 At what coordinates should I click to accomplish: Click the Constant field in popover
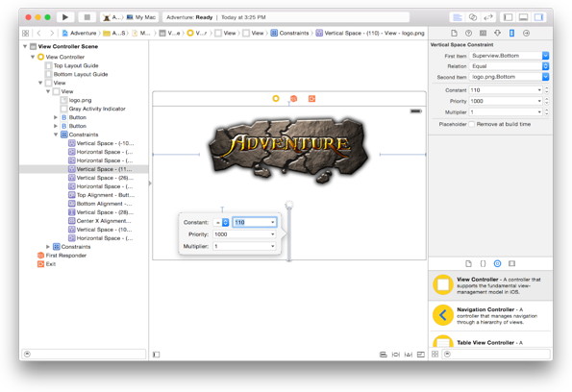tap(255, 222)
